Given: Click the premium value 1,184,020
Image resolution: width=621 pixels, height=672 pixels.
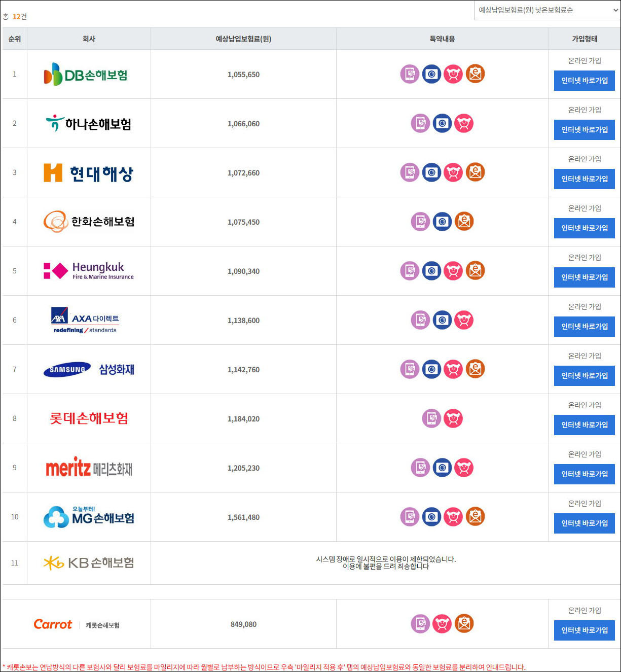Looking at the screenshot, I should pos(243,419).
